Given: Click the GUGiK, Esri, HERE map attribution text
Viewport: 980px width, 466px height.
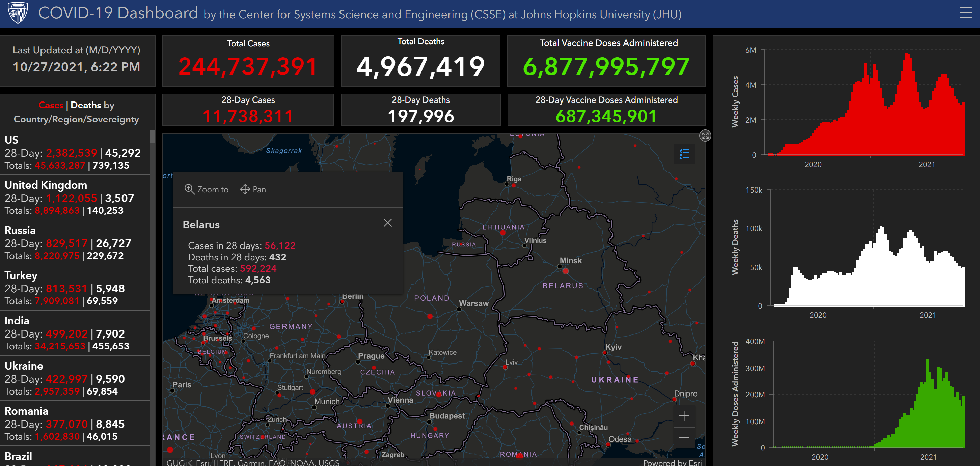Looking at the screenshot, I should coord(253,462).
